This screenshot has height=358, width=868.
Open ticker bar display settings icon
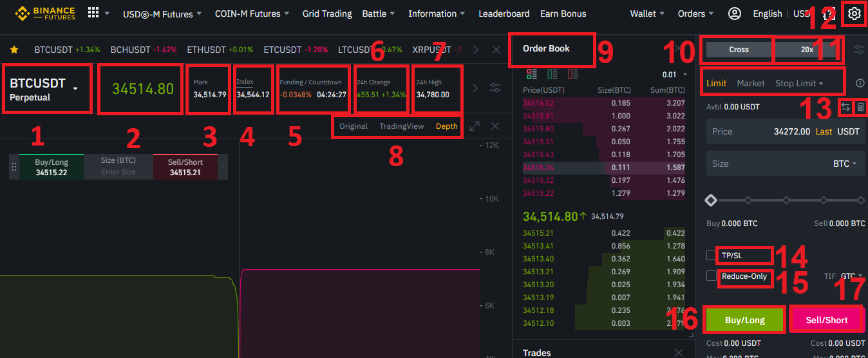coord(495,88)
